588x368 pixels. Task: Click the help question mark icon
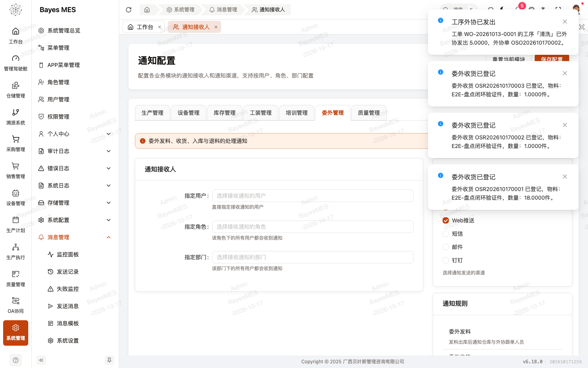[x=16, y=360]
